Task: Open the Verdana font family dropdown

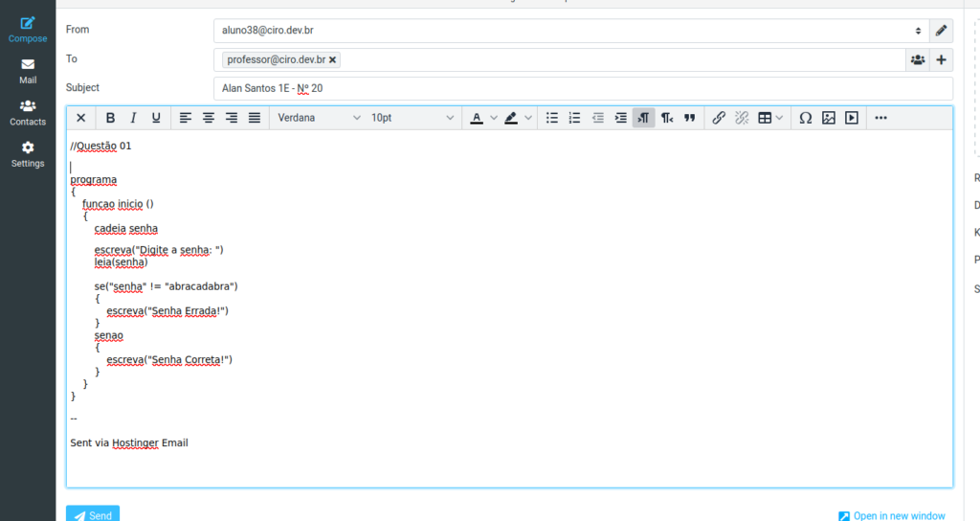Action: coord(315,118)
